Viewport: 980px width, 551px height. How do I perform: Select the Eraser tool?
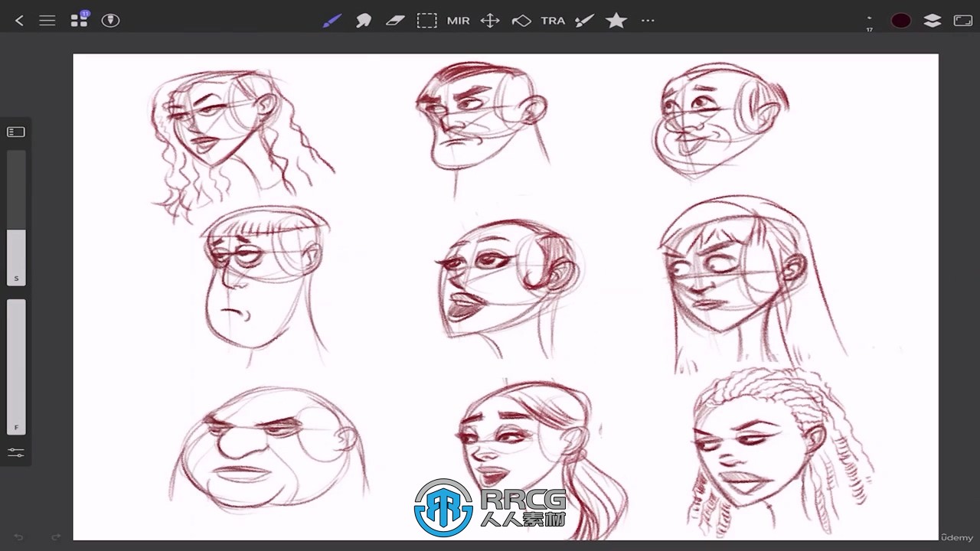click(x=395, y=21)
